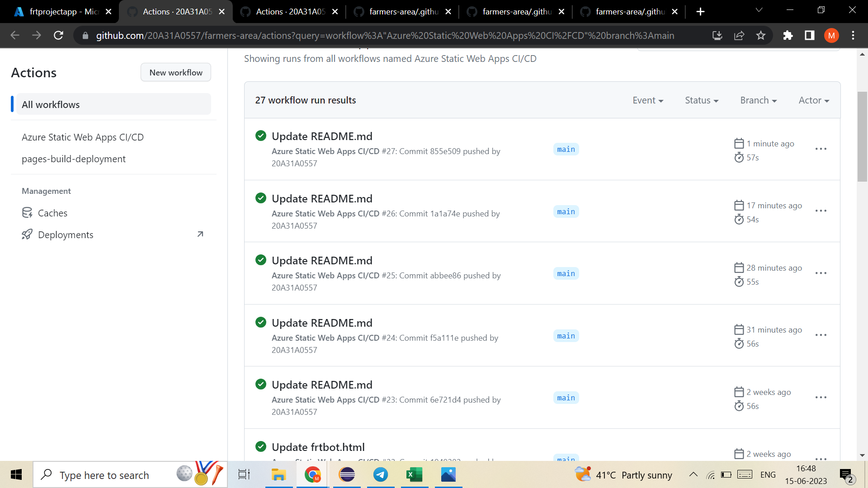Open the profile avatar menu
Viewport: 868px width, 488px height.
(831, 35)
